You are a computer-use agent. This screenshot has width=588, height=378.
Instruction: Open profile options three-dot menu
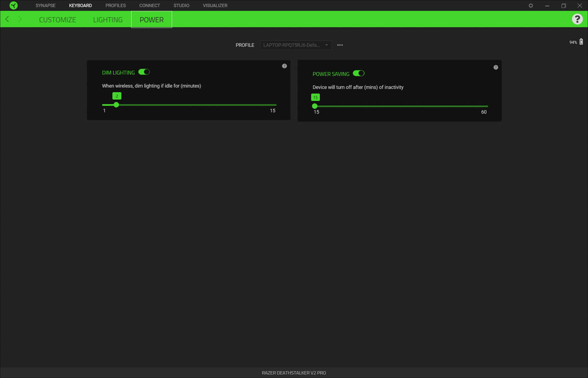click(x=340, y=45)
